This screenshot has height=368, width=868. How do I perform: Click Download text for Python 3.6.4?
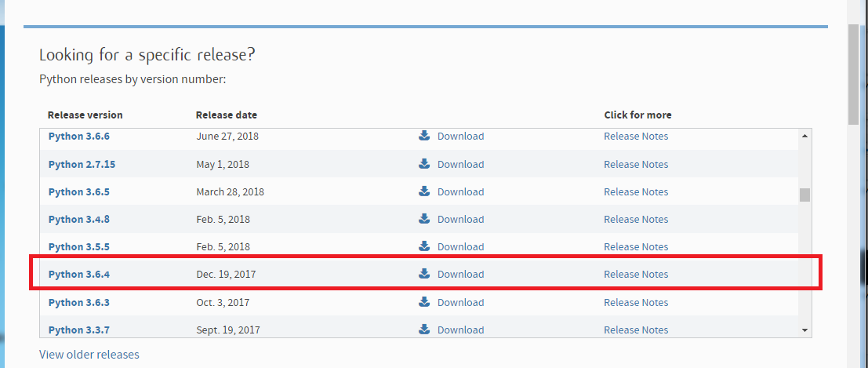[460, 274]
